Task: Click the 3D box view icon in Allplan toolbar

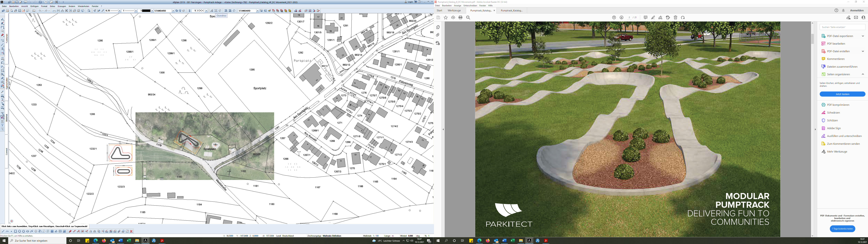Action: pyautogui.click(x=83, y=11)
